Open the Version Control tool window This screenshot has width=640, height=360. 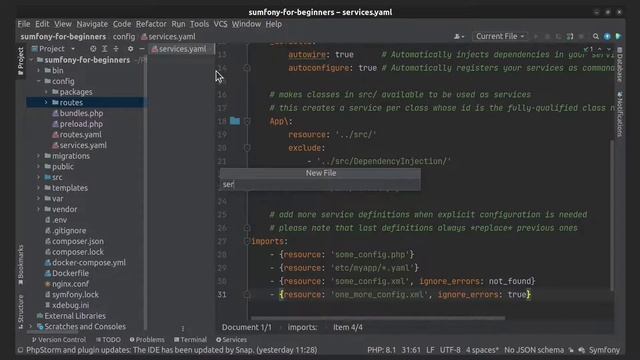pyautogui.click(x=59, y=340)
